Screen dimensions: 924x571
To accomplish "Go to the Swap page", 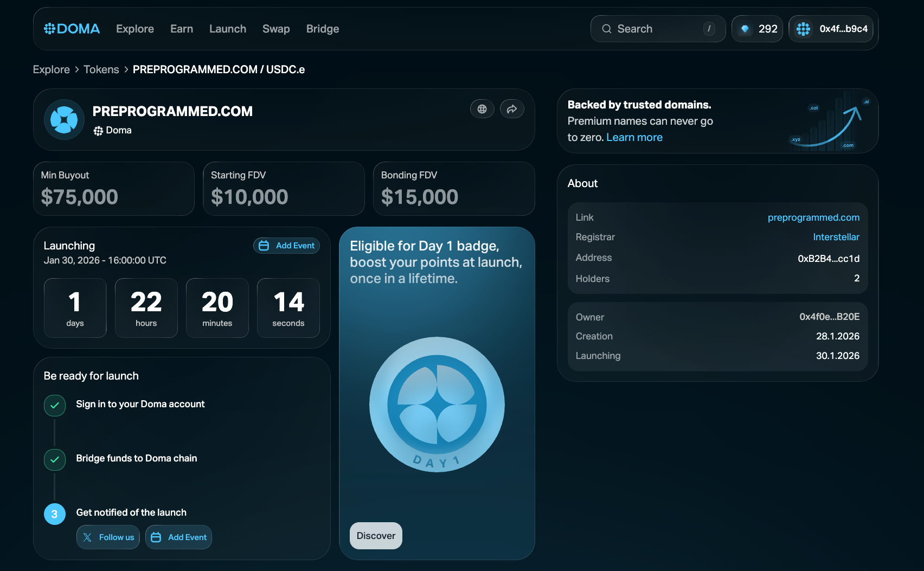I will [x=276, y=29].
